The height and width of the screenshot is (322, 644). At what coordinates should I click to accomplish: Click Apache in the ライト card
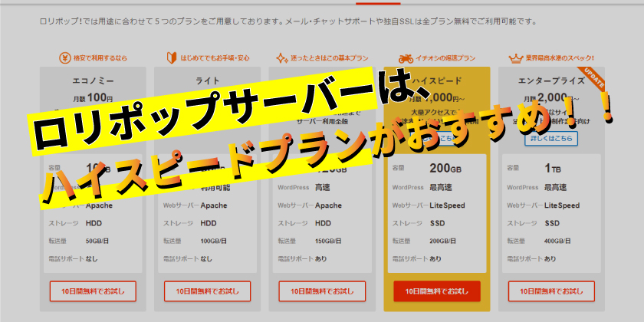click(214, 205)
